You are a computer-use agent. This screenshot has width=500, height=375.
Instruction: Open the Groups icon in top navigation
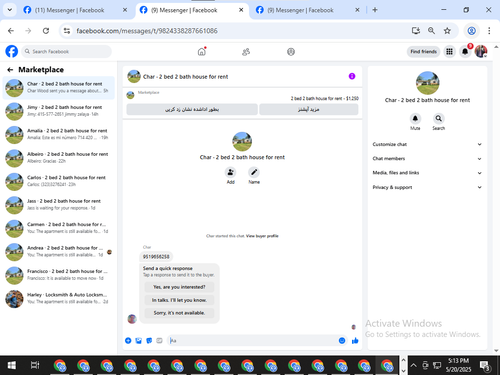pyautogui.click(x=291, y=52)
